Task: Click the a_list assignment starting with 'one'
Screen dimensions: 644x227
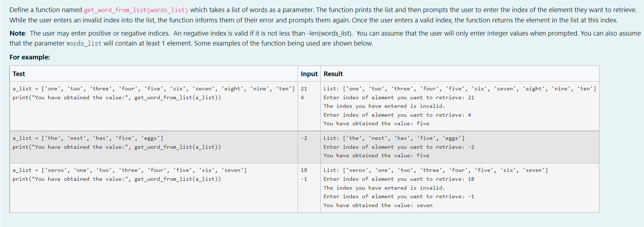Action: click(154, 89)
